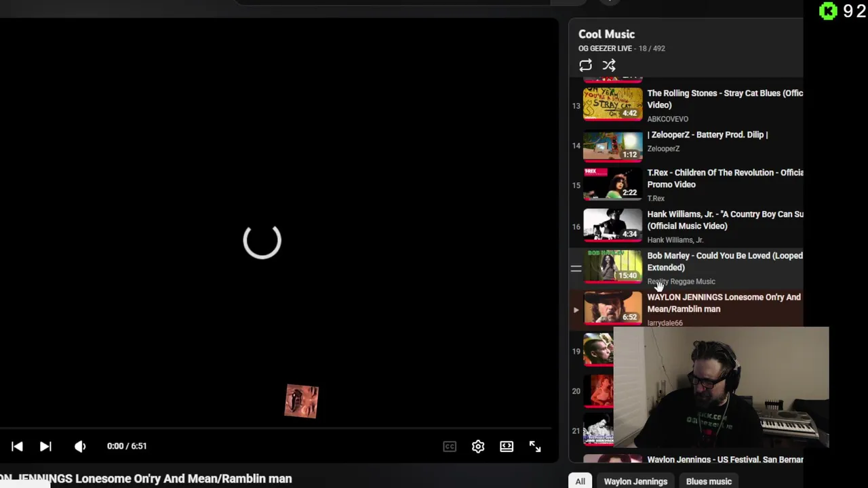Skip to the next video
The height and width of the screenshot is (488, 868).
pos(45,446)
